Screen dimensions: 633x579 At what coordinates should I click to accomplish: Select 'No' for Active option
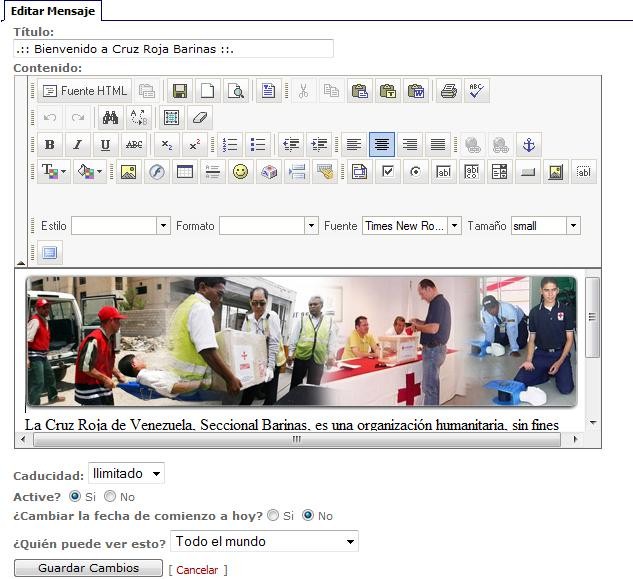110,497
